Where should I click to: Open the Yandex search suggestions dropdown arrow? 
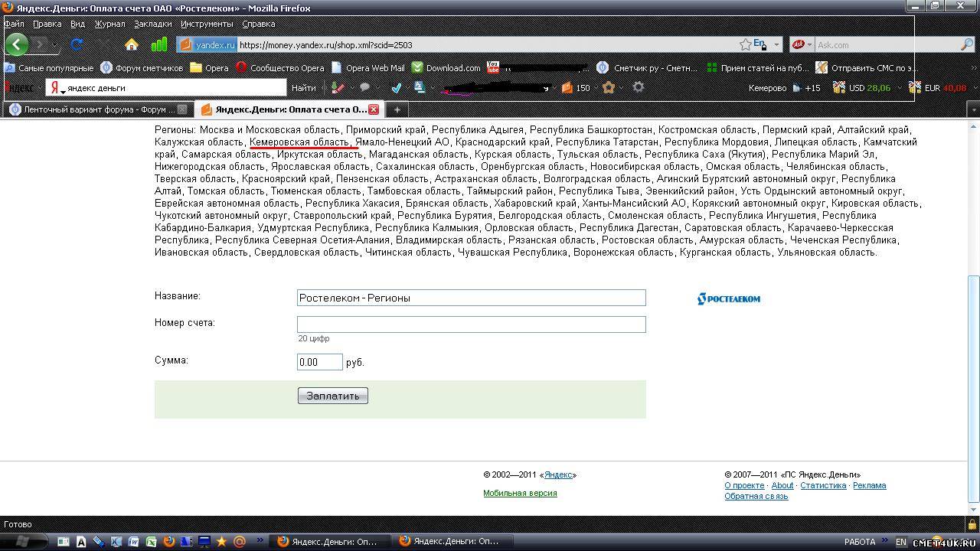[x=63, y=91]
